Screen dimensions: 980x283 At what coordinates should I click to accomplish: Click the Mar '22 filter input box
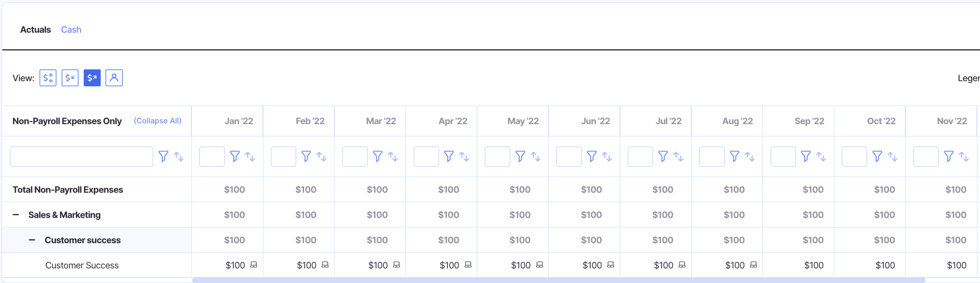(355, 156)
